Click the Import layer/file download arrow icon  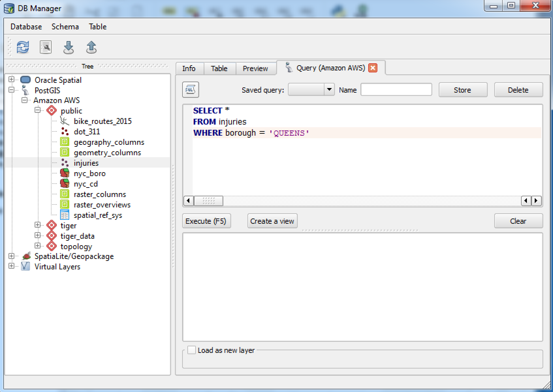tap(69, 47)
